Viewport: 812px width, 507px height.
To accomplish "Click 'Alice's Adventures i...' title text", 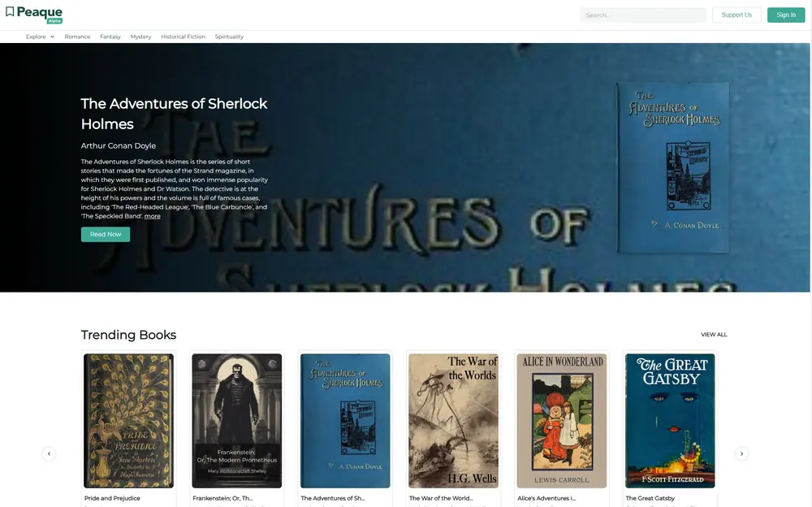I will (x=546, y=498).
